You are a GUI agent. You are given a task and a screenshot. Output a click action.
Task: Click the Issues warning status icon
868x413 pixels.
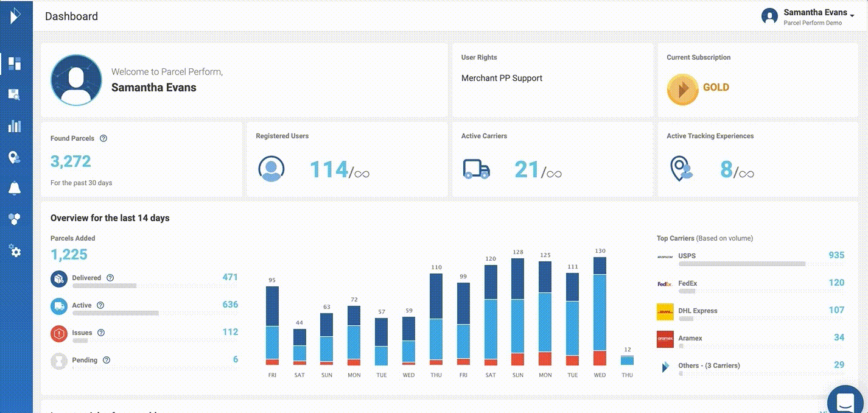click(x=59, y=334)
